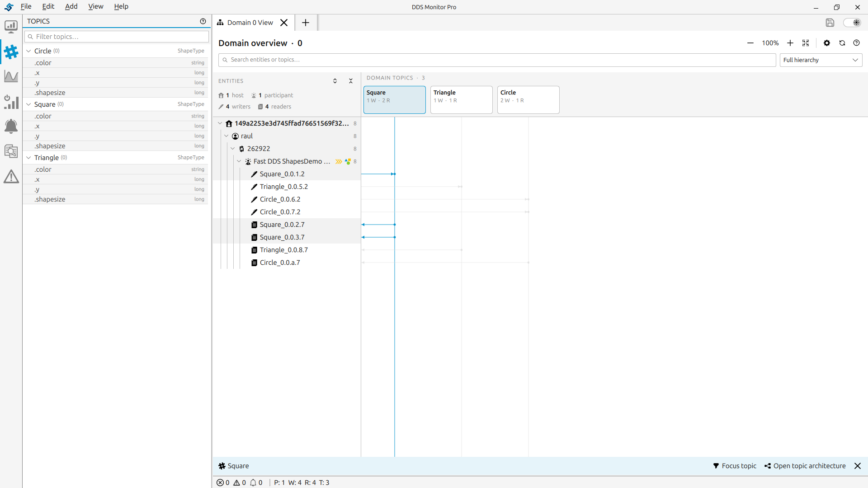Screen dimensions: 868x488
Task: Collapse the raul user node
Action: (226, 136)
